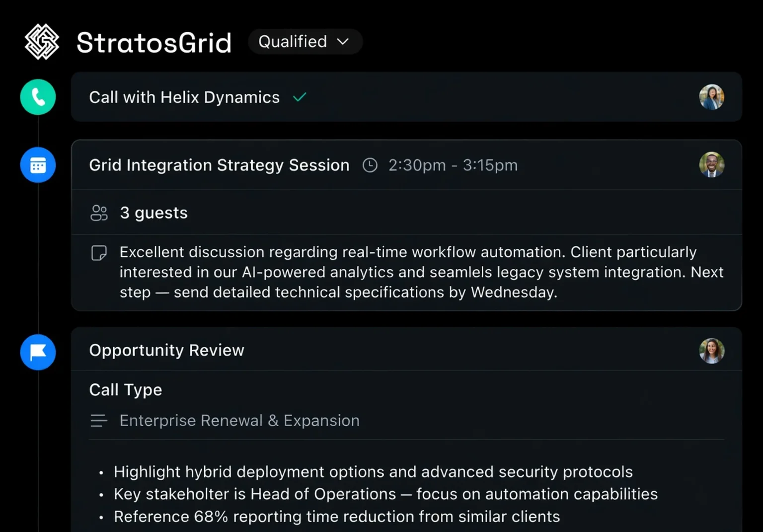Viewport: 763px width, 532px height.
Task: Select the green phone call icon
Action: [38, 97]
